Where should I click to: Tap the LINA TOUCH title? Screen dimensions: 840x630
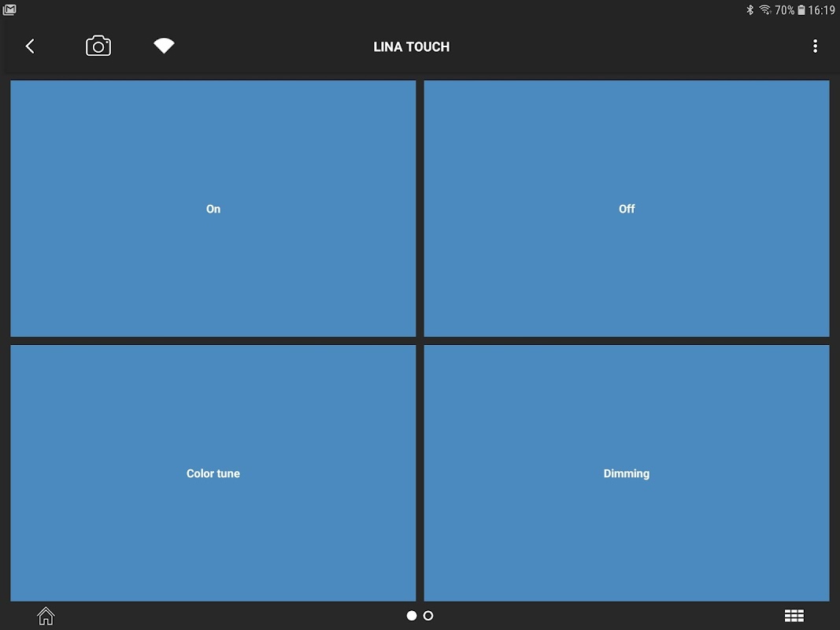click(412, 46)
